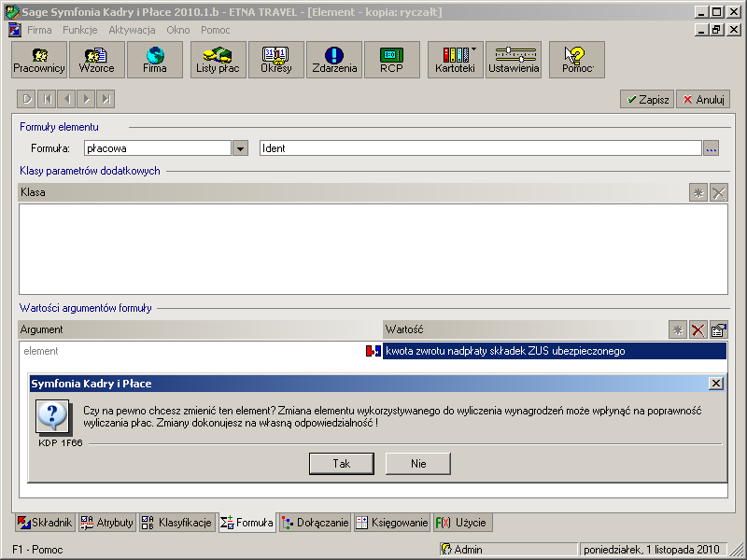Switch to the Klasyfikacje tab

177,523
